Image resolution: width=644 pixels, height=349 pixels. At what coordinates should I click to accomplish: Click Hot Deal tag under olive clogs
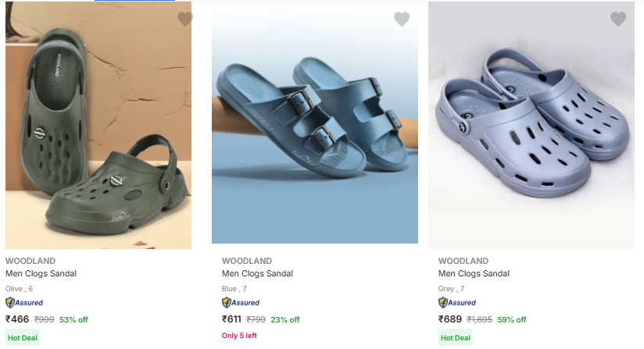(23, 338)
